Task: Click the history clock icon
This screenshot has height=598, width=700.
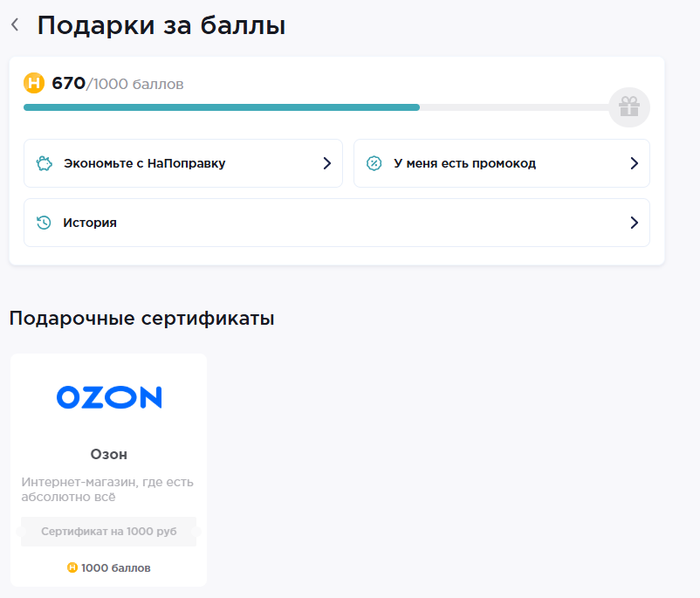Action: tap(44, 223)
